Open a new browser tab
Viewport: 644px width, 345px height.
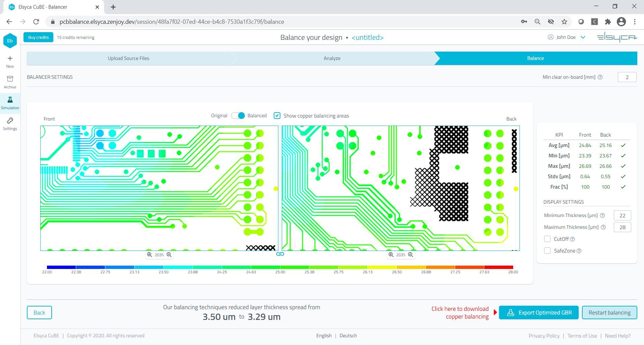(113, 7)
